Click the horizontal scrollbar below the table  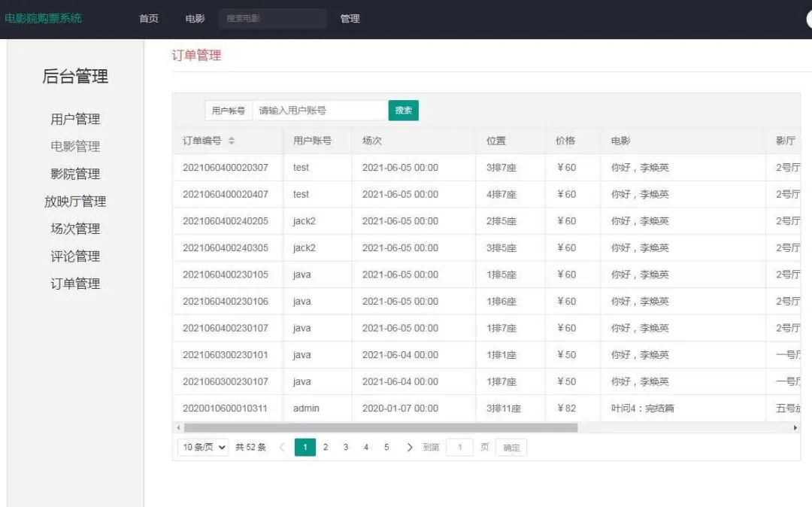tap(376, 427)
